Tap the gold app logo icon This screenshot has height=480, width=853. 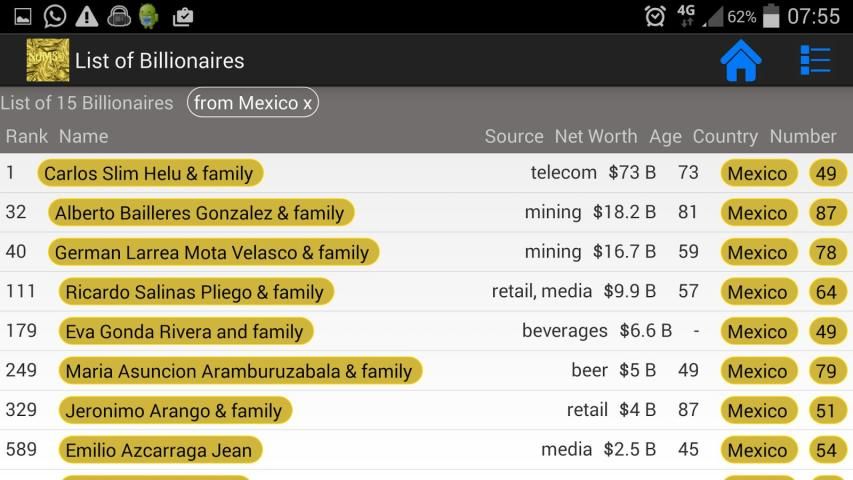(x=48, y=60)
